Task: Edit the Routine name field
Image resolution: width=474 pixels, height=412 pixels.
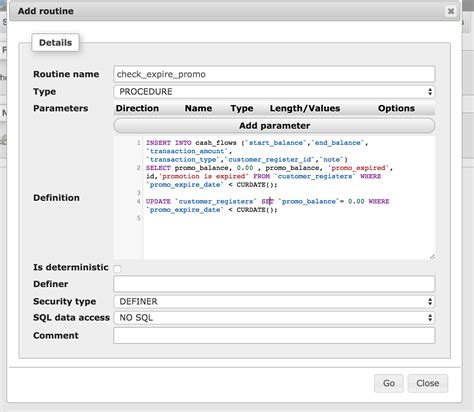Action: [274, 74]
